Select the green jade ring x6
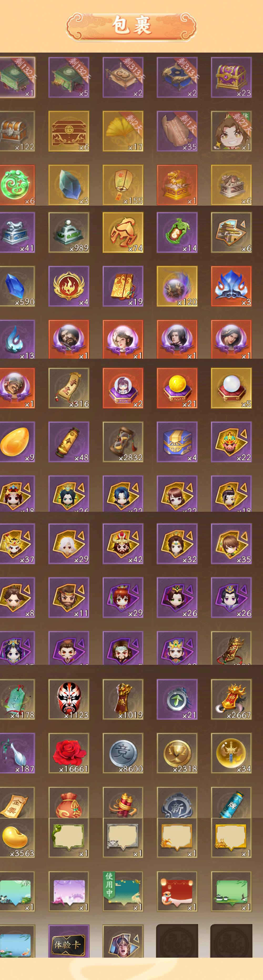This screenshot has width=263, height=980. [17, 185]
